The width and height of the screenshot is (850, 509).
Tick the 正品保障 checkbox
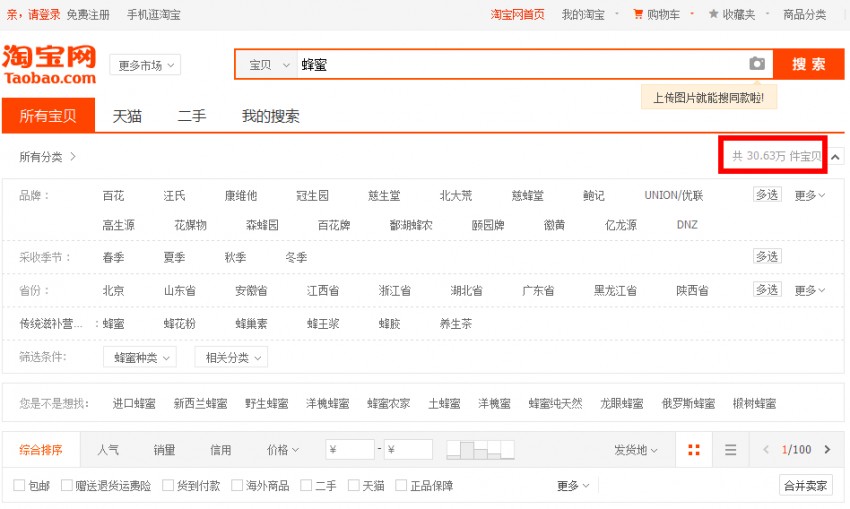[401, 485]
